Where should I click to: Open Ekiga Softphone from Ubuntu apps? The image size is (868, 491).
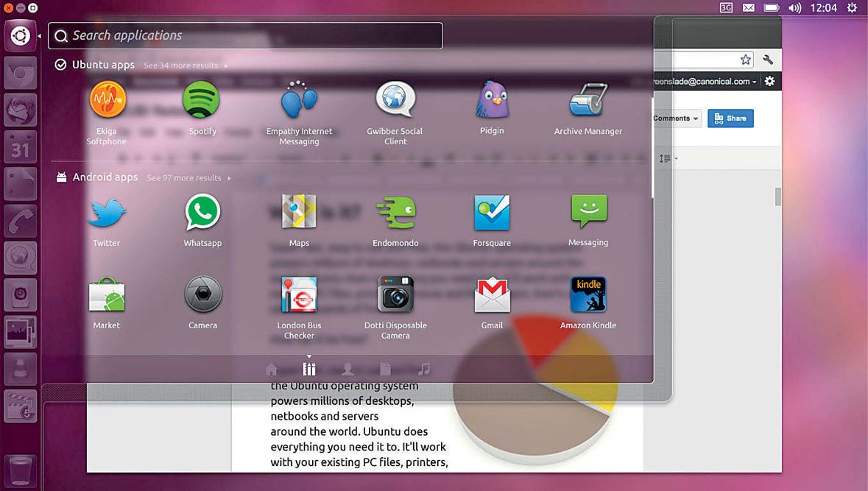pos(107,99)
